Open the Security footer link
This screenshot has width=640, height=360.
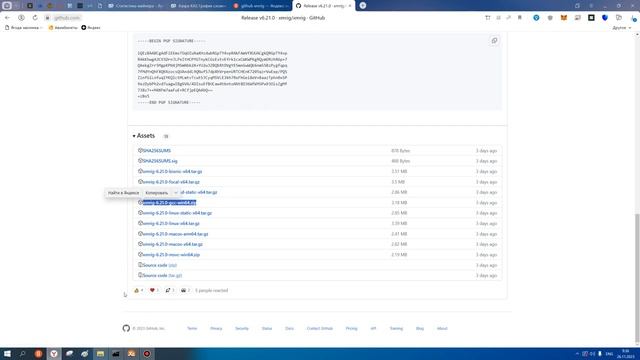pos(242,328)
